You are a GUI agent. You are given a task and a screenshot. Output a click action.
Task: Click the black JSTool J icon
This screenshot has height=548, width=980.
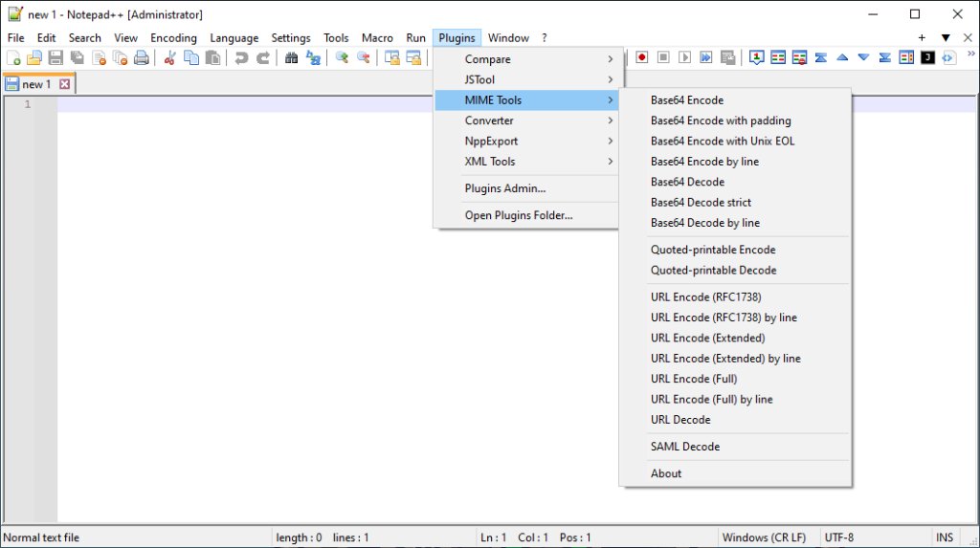[x=928, y=57]
